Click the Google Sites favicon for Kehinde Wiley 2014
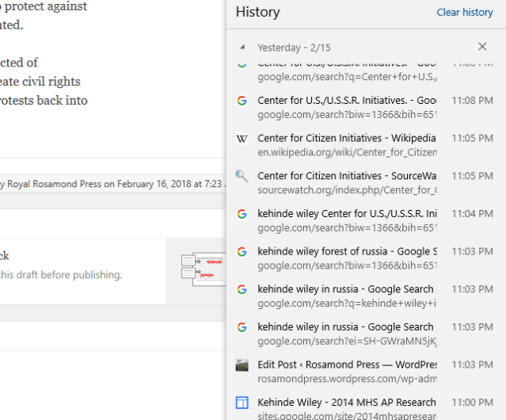Image resolution: width=506 pixels, height=420 pixels. [x=242, y=403]
